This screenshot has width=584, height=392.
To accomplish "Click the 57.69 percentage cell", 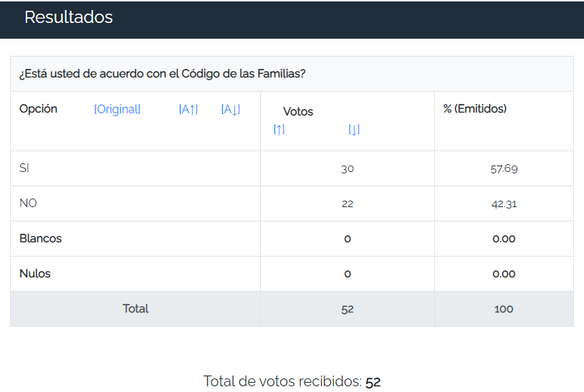I will click(x=504, y=169).
